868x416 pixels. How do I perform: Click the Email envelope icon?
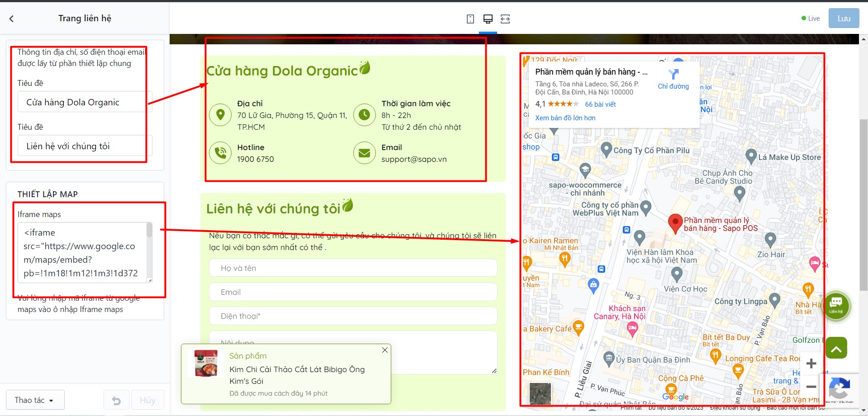pyautogui.click(x=364, y=153)
